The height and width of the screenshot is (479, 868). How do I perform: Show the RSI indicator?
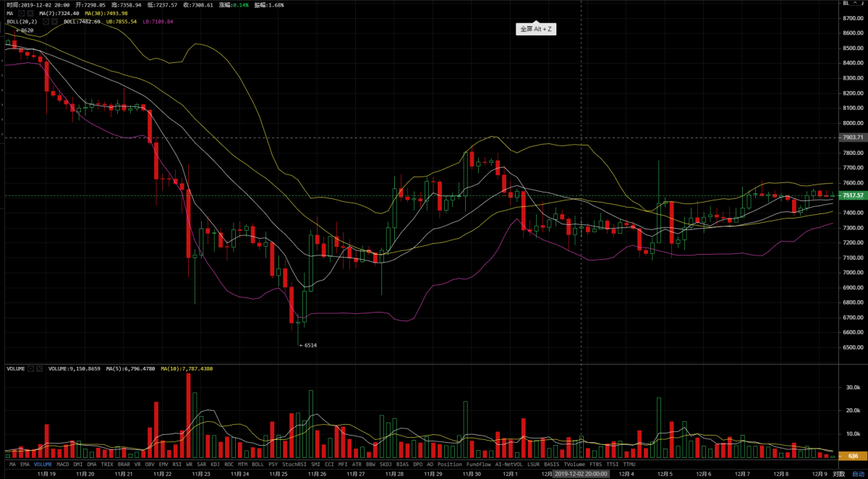(176, 464)
